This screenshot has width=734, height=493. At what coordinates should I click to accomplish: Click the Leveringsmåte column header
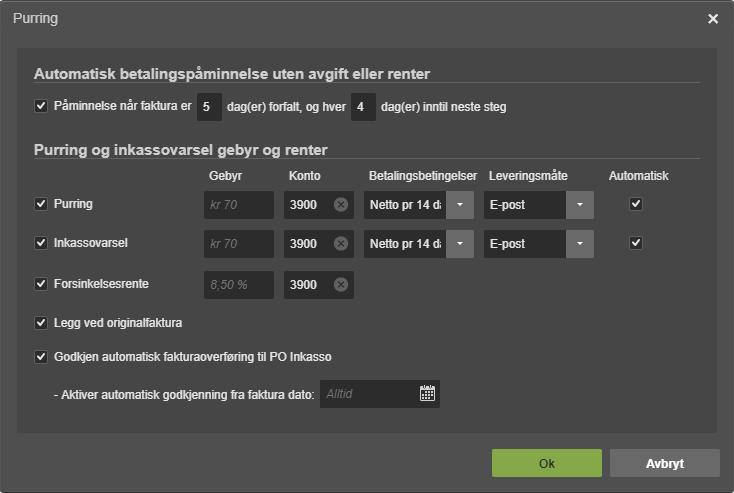point(528,176)
